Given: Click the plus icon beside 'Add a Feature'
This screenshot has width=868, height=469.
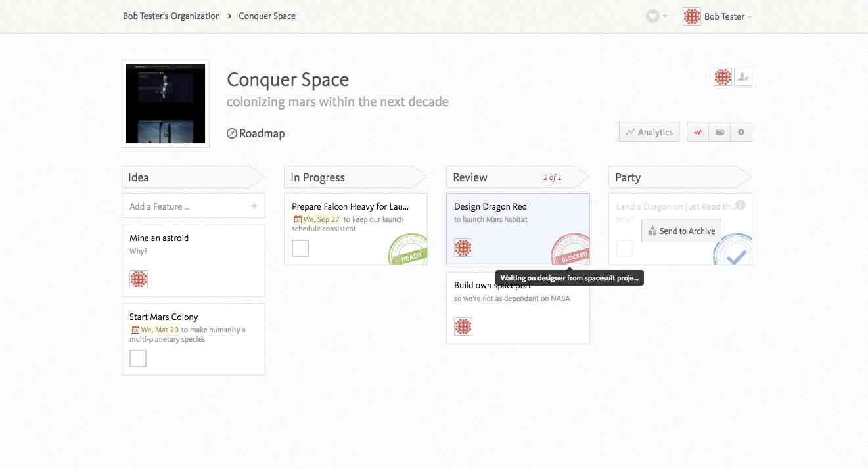Looking at the screenshot, I should [x=254, y=206].
